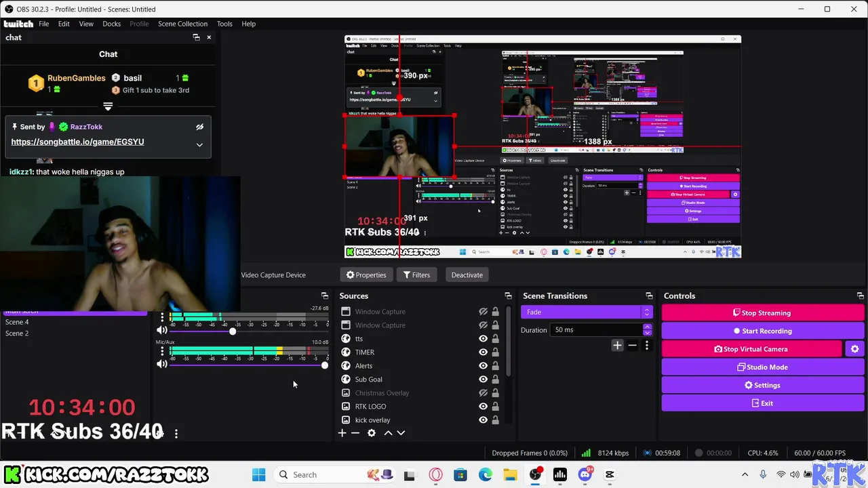868x488 pixels.
Task: Mute the upper audio channel speaker icon
Action: 161,330
